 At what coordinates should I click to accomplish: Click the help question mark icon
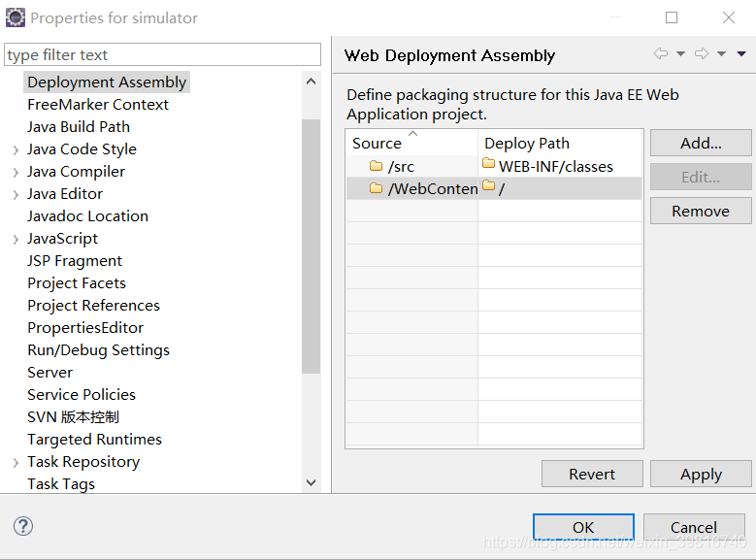23,526
